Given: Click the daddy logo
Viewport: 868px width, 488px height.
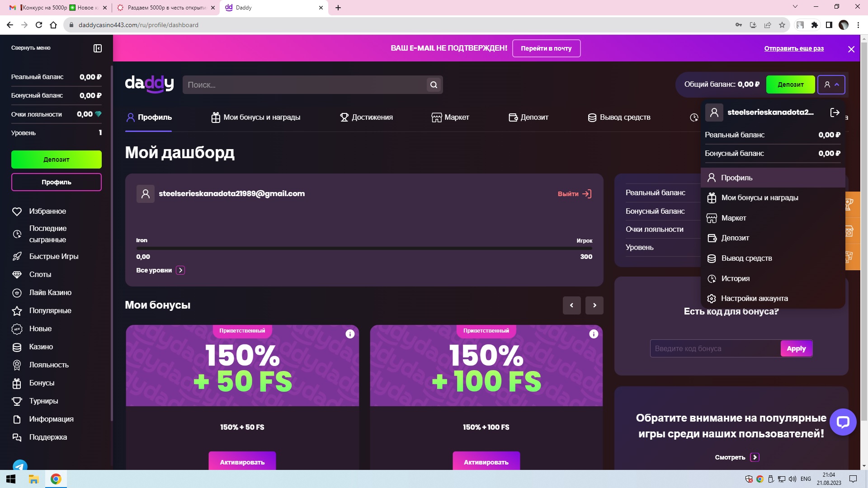Looking at the screenshot, I should coord(149,84).
